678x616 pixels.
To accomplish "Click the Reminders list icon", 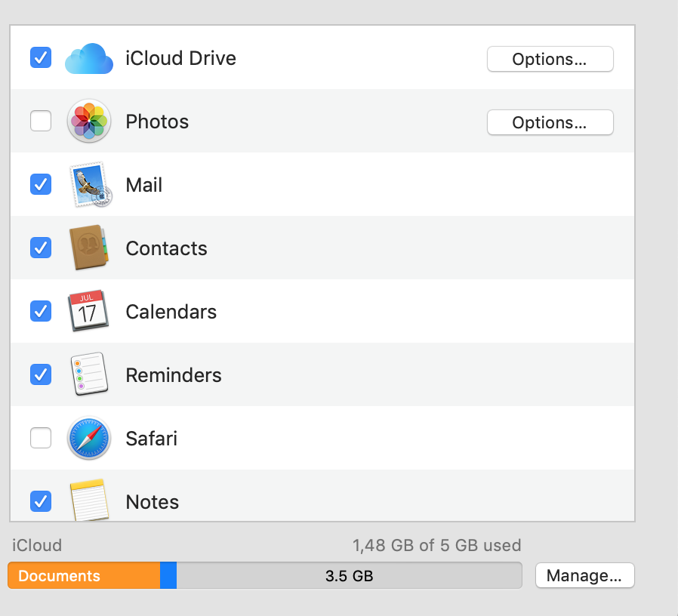I will pyautogui.click(x=89, y=374).
